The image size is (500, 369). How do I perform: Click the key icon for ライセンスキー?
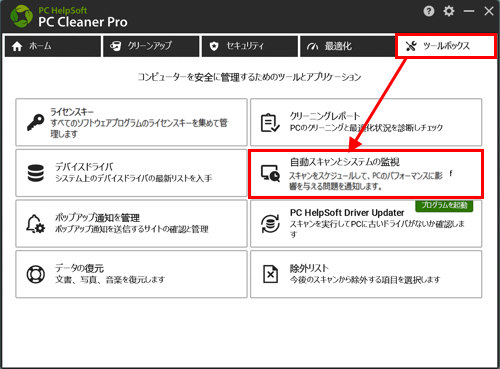click(36, 122)
